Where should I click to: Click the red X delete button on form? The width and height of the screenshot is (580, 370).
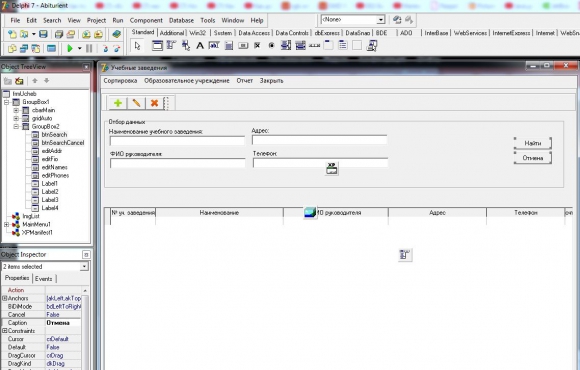pos(154,103)
